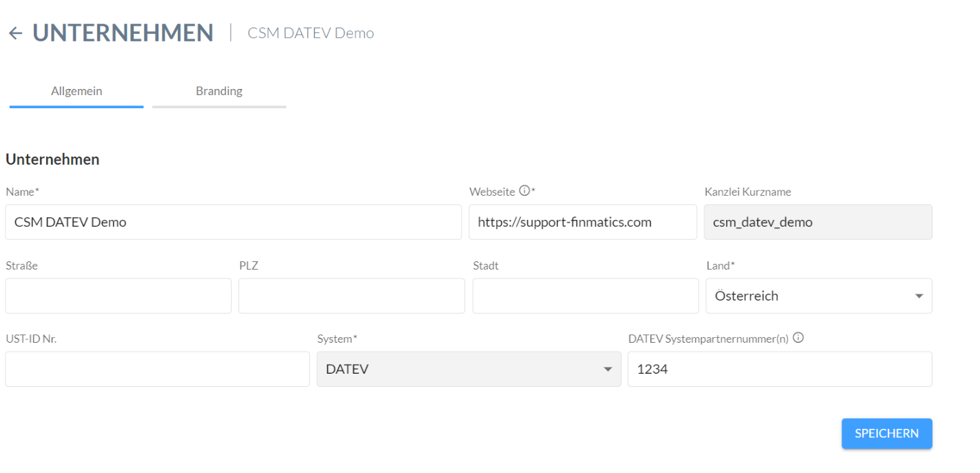Click the empty Straße input field
This screenshot has height=473, width=980.
pos(119,296)
